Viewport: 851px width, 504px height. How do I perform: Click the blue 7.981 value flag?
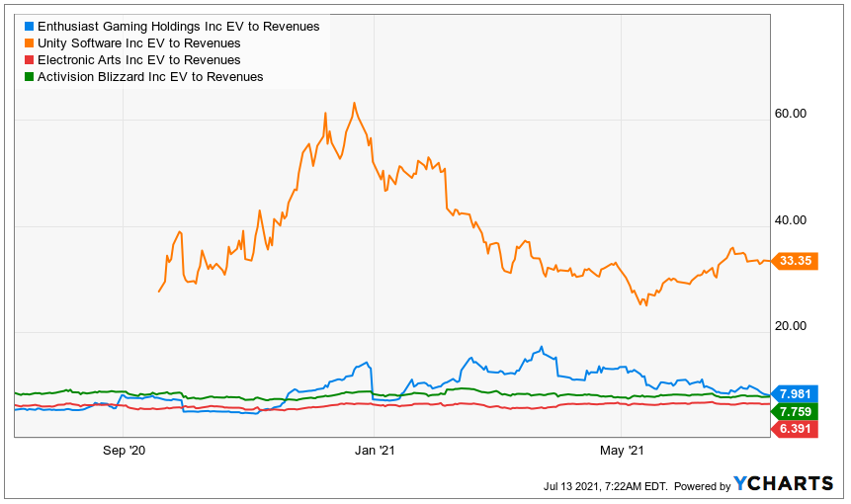795,393
